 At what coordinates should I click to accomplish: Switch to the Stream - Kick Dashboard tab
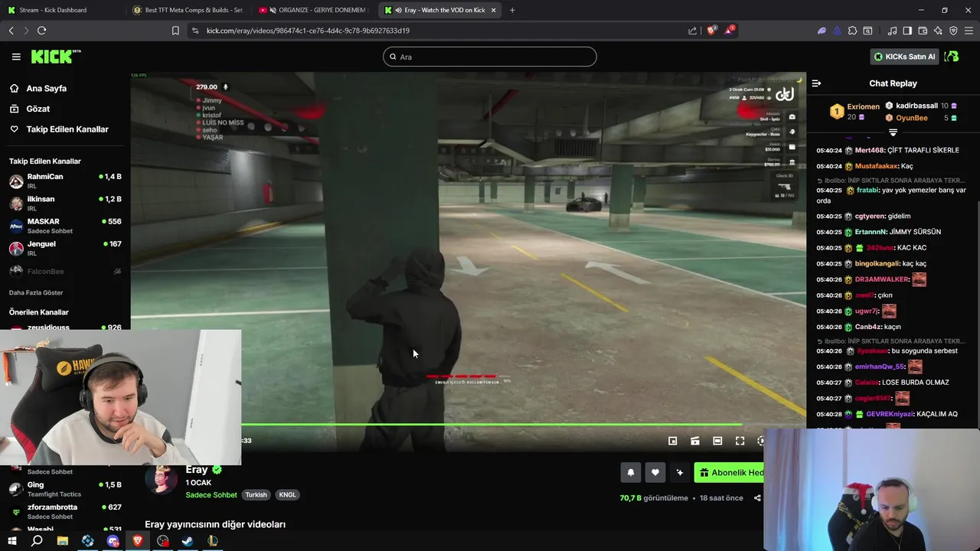(x=60, y=10)
